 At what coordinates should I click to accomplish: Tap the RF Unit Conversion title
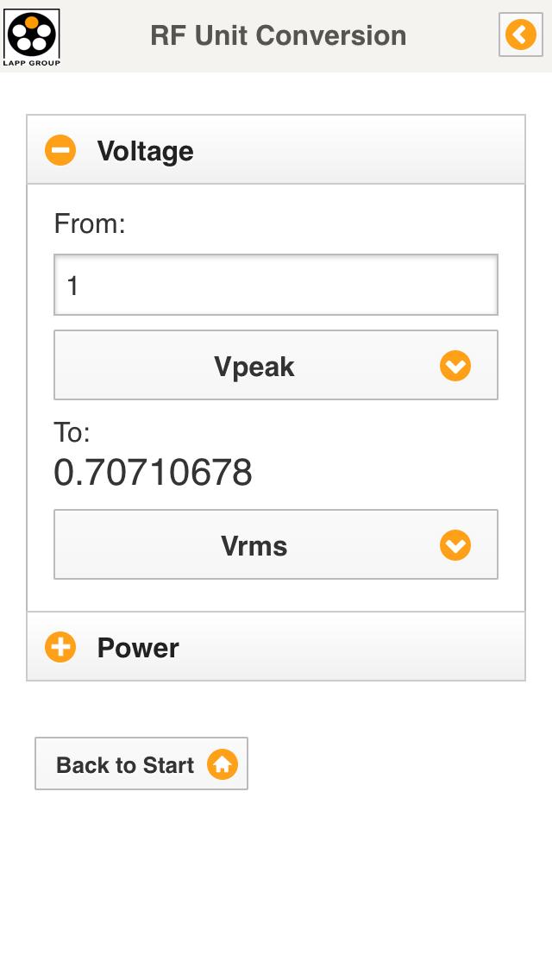click(278, 35)
